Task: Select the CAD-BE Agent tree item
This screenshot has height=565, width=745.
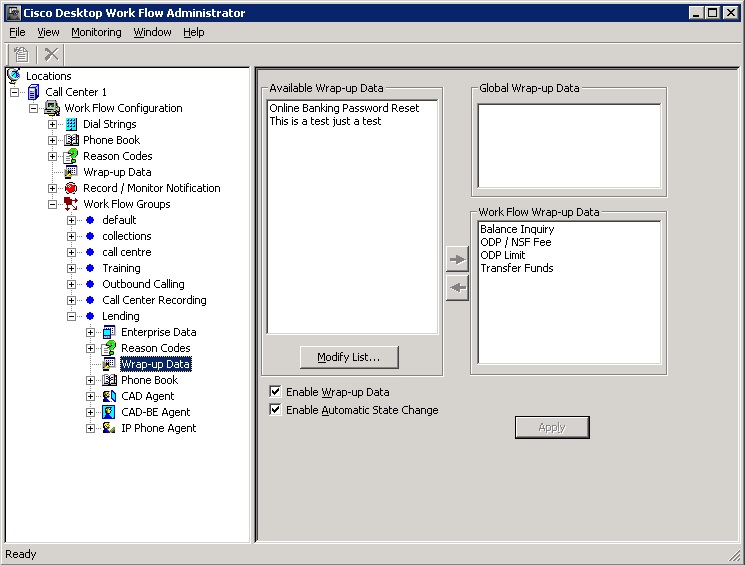Action: (156, 412)
